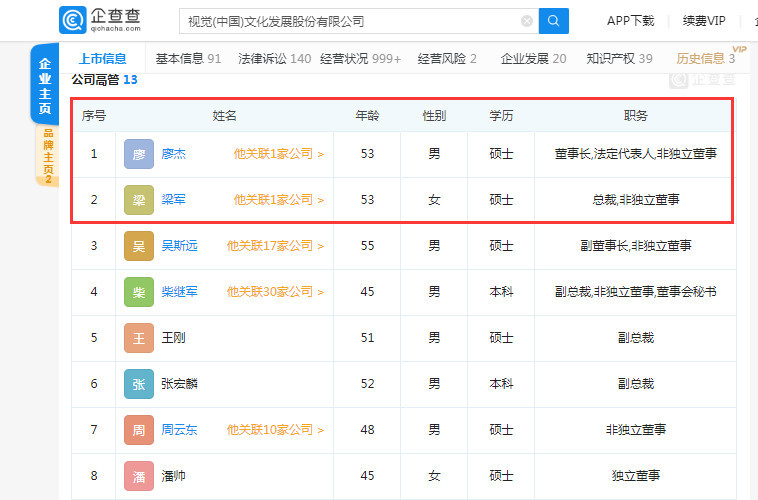This screenshot has height=500, width=758.
Task: Click the 梁 avatar icon
Action: pos(139,200)
